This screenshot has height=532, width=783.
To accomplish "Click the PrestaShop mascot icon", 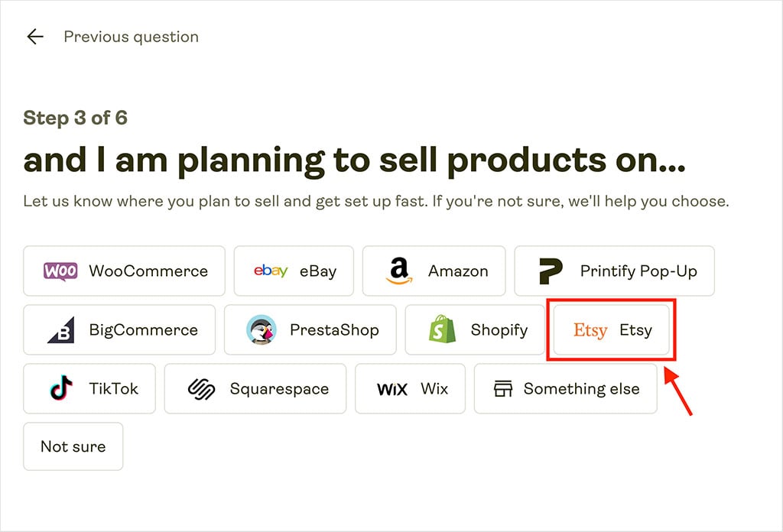I will pyautogui.click(x=261, y=330).
